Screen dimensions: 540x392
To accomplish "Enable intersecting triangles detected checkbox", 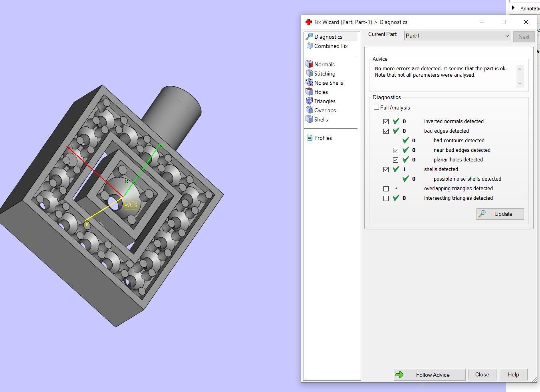I will pyautogui.click(x=386, y=198).
